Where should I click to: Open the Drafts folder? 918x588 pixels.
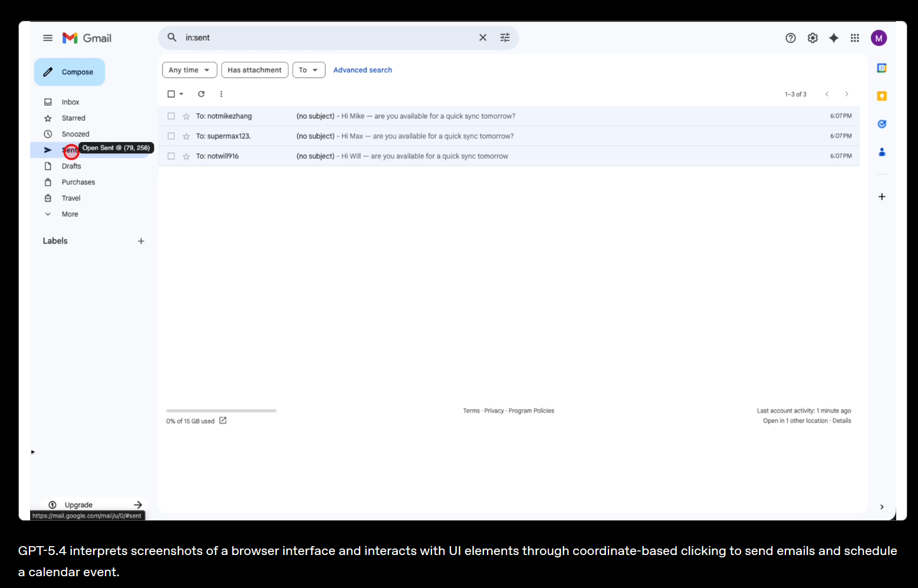[71, 166]
